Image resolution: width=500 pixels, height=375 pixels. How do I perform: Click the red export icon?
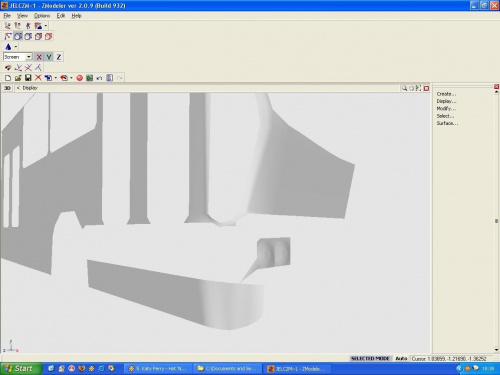64,78
